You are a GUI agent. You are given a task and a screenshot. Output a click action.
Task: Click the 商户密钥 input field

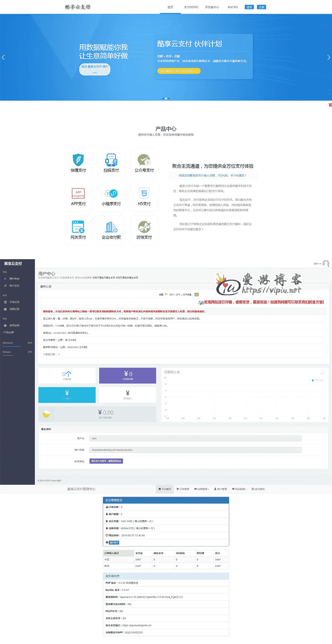pos(195,450)
